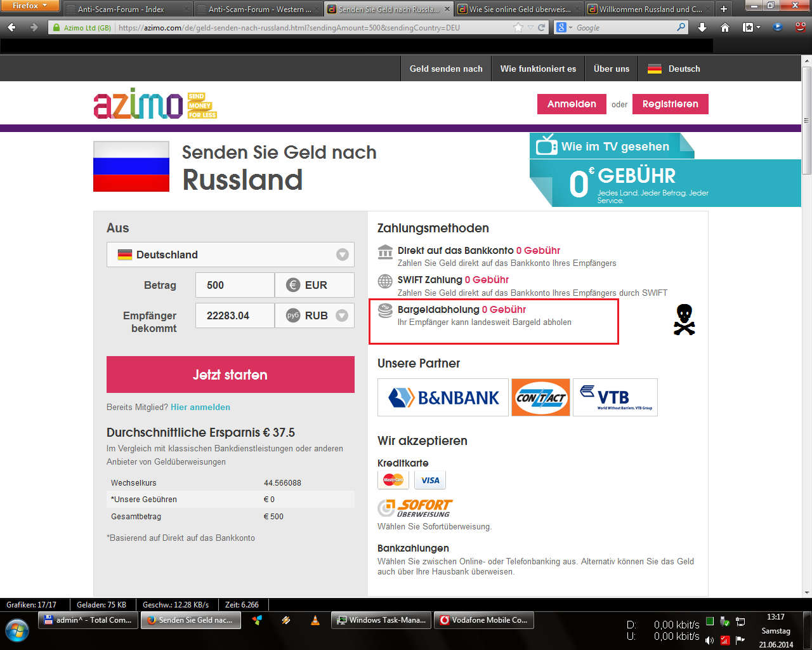Click the Anmelden button
This screenshot has width=812, height=650.
572,104
